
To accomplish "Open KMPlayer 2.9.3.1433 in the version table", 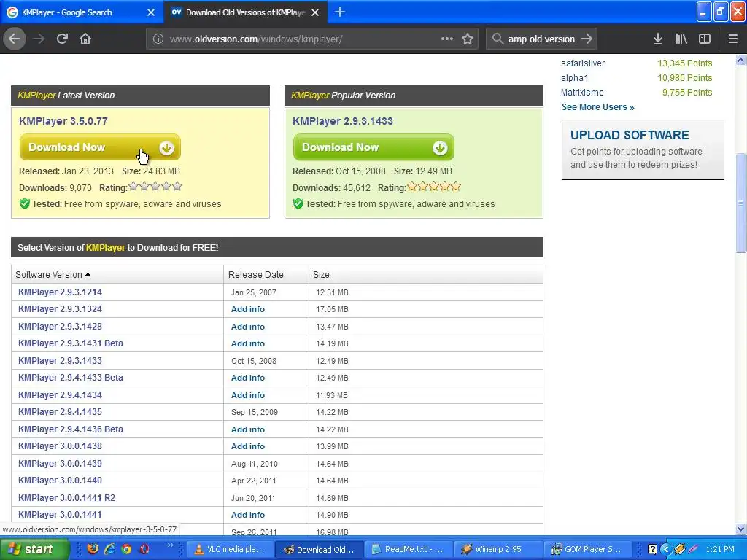I will coord(60,361).
